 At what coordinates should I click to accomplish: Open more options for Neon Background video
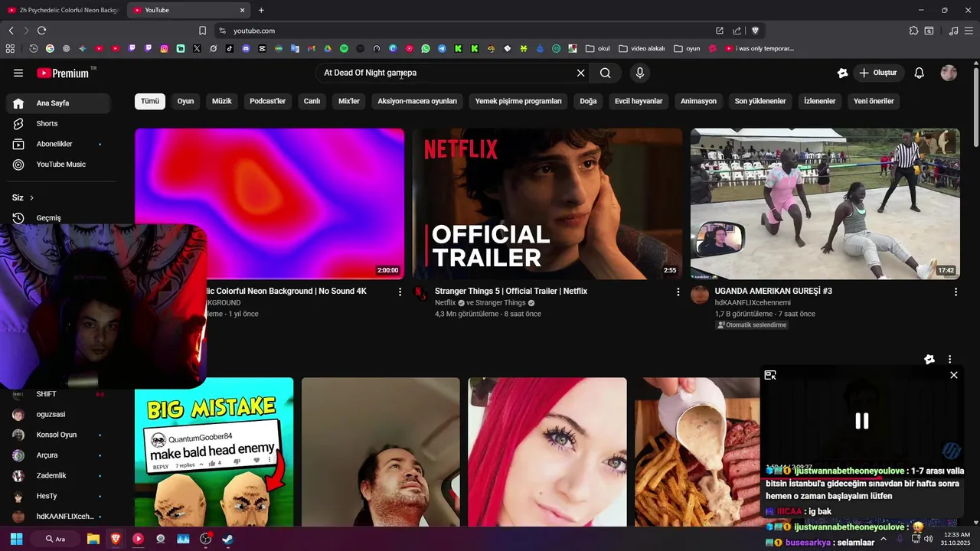pos(400,292)
